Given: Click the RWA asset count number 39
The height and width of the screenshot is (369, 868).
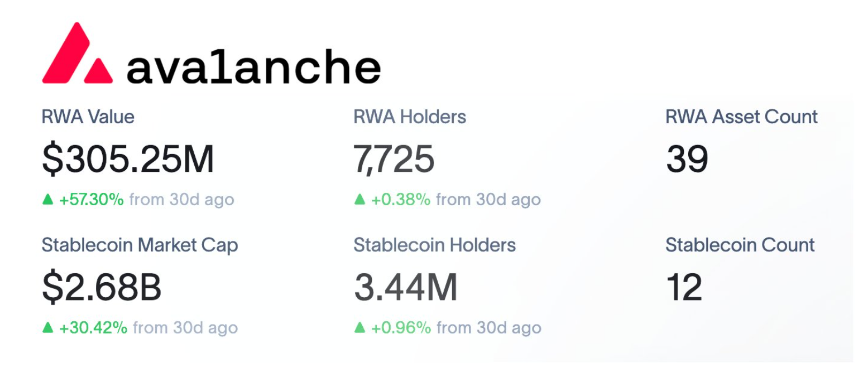Looking at the screenshot, I should [x=687, y=159].
